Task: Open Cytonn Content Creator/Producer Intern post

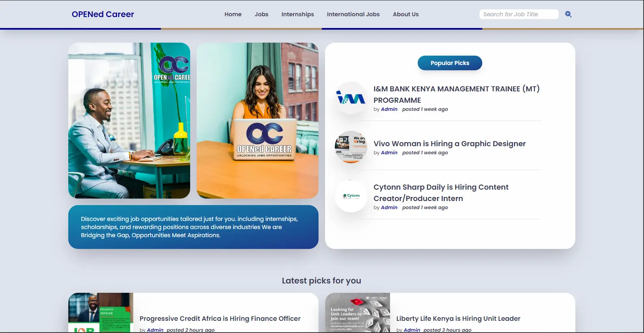Action: click(441, 192)
